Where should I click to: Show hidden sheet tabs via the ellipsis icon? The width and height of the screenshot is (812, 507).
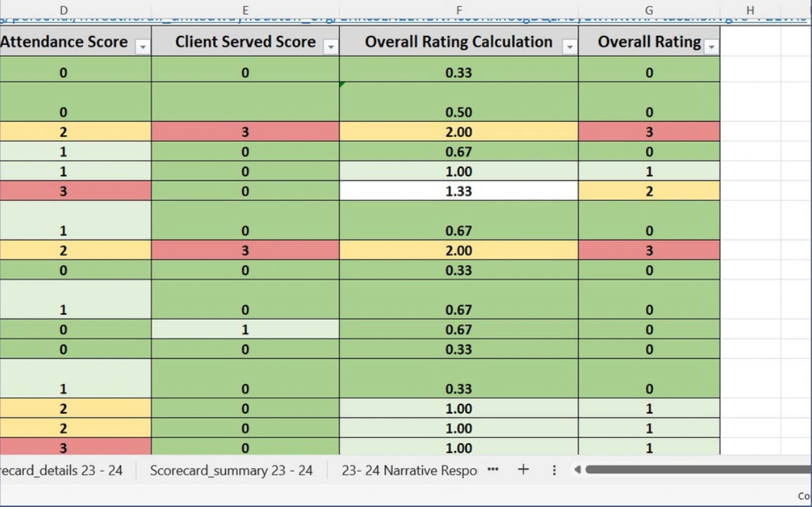tap(493, 470)
